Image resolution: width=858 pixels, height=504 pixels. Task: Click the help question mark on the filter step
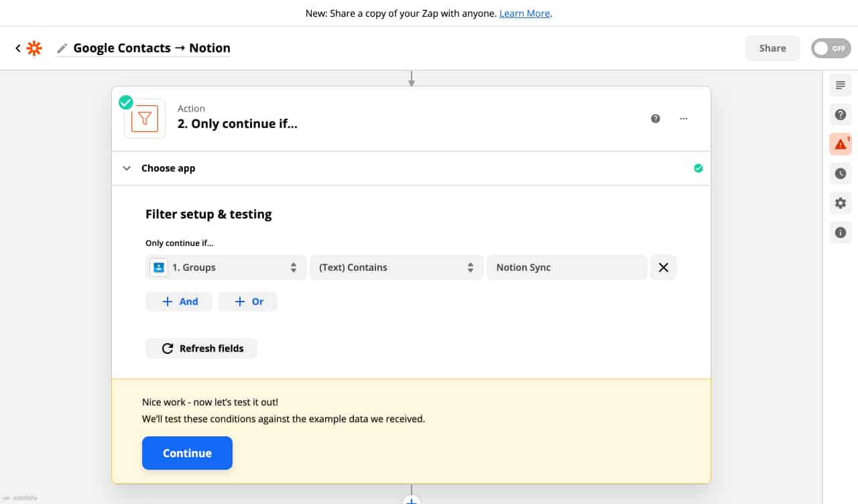655,118
